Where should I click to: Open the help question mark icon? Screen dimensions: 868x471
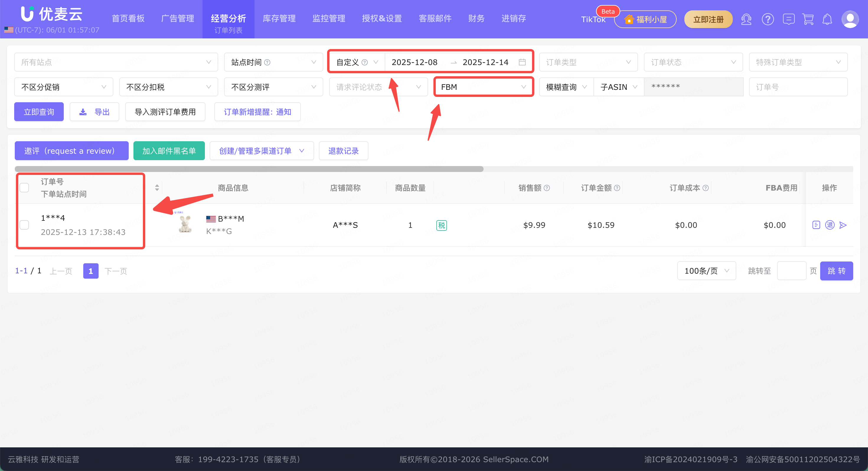pos(768,19)
